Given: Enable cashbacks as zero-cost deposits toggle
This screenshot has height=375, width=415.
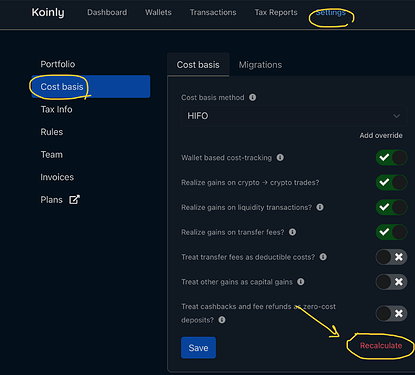Looking at the screenshot, I should point(391,313).
